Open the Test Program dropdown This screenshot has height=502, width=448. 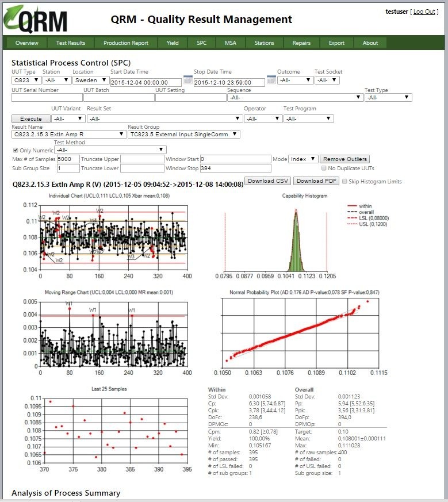coord(309,119)
